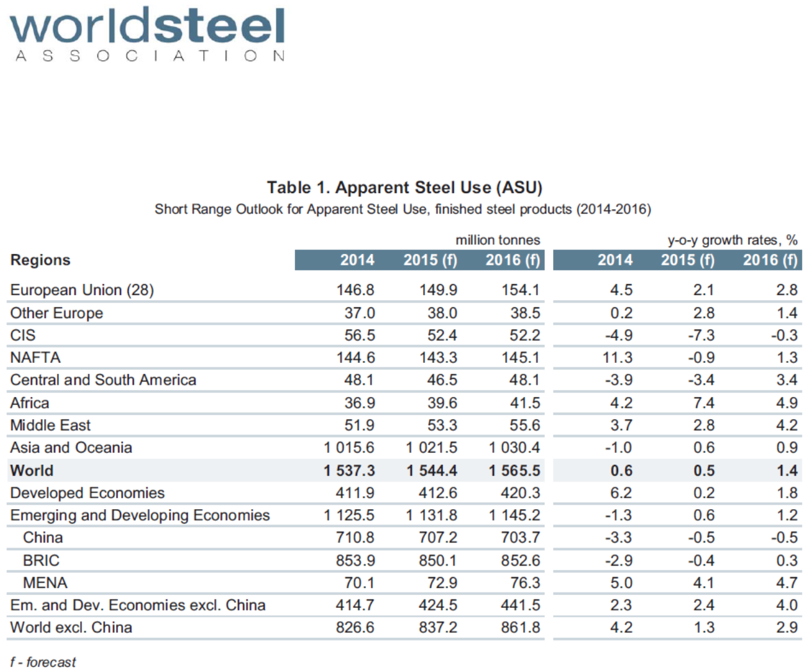
Task: Click the worldsteel Association logo
Action: point(147,35)
